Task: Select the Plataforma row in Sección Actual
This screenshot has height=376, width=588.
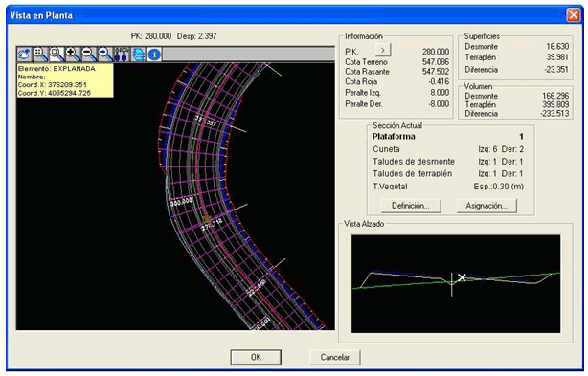Action: (447, 136)
